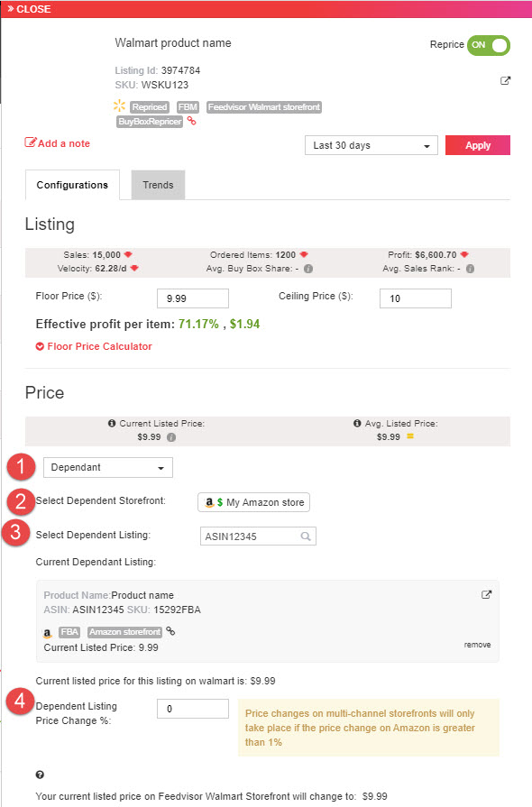This screenshot has height=807, width=532.
Task: Click chain link icon next to Amazon storefront tag
Action: click(170, 631)
